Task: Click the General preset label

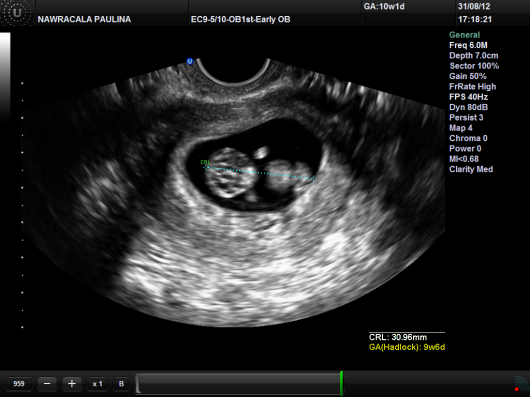Action: (x=464, y=35)
